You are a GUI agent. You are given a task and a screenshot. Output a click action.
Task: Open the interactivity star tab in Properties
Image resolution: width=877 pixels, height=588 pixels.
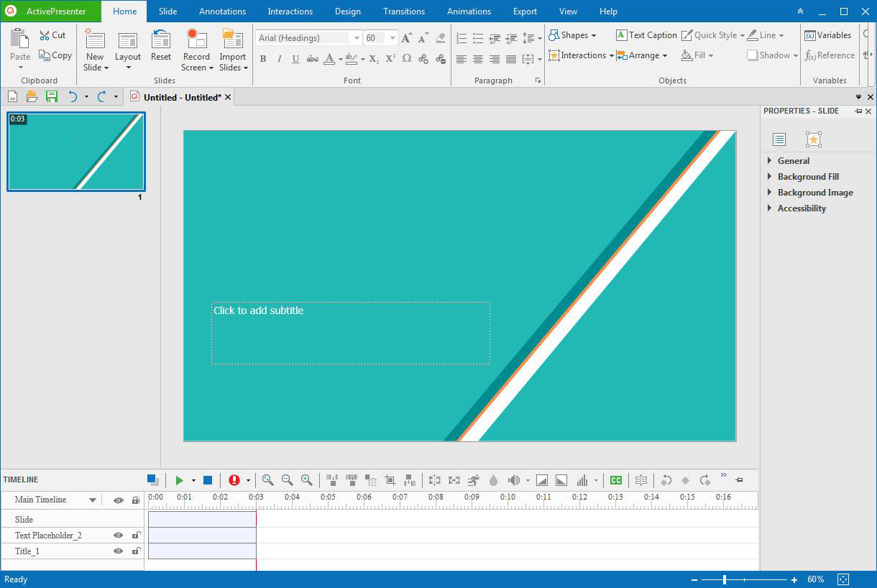pos(813,139)
